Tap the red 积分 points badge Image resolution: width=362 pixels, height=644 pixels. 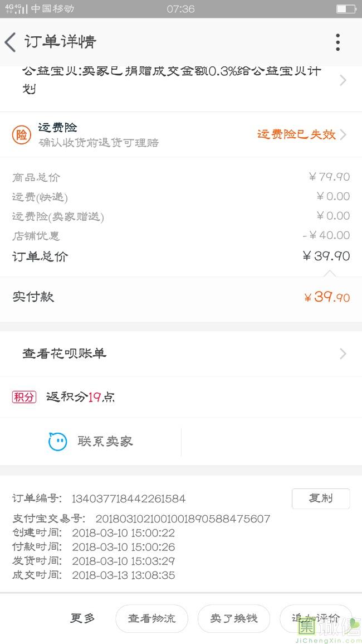pos(24,397)
